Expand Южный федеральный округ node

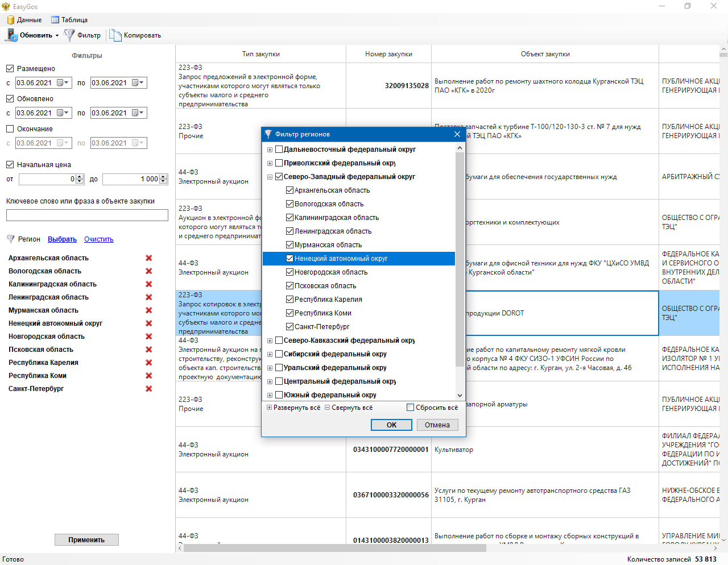click(270, 395)
